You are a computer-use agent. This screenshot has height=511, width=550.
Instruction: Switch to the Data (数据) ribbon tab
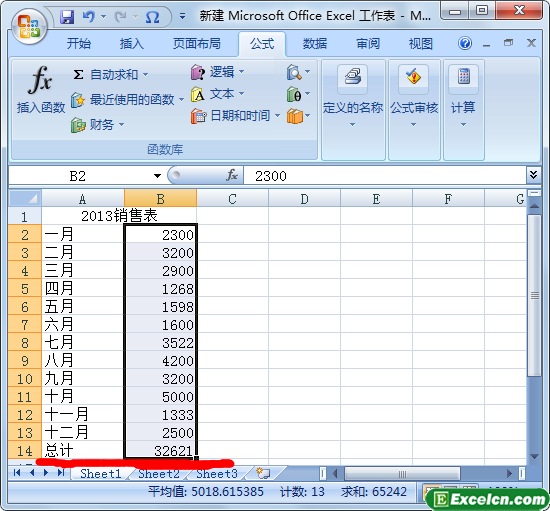tap(315, 43)
